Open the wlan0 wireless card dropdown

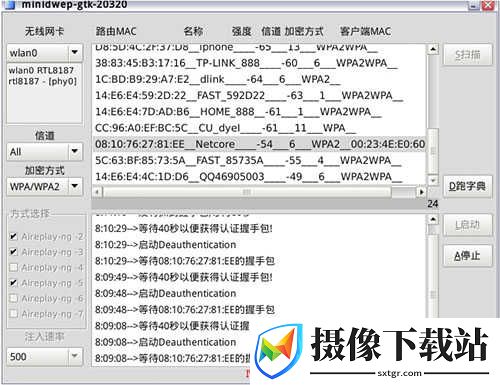pos(75,52)
